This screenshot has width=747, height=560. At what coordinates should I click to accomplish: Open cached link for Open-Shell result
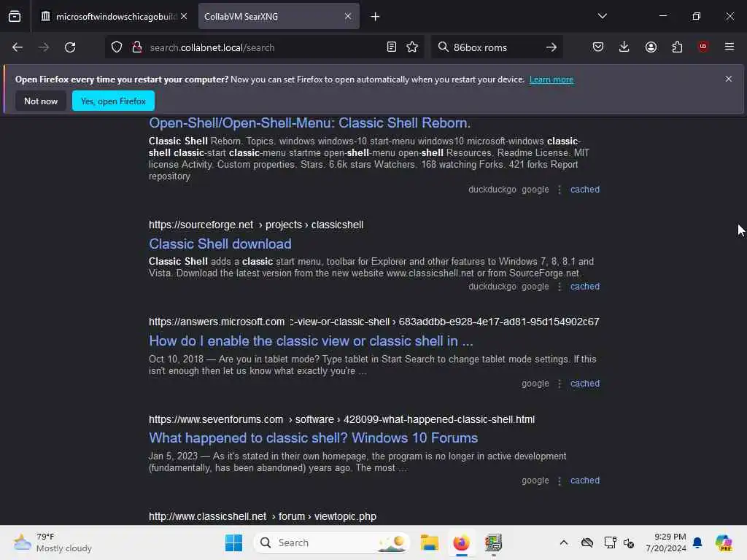585,190
